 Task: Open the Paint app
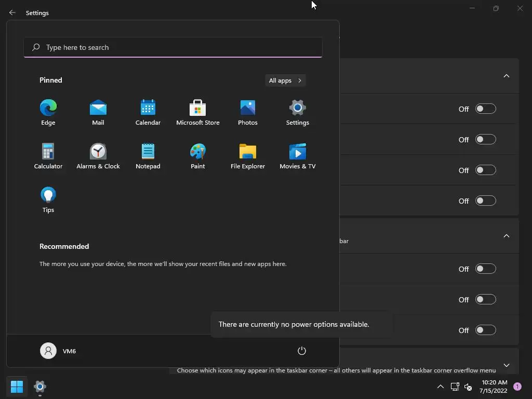(x=198, y=156)
